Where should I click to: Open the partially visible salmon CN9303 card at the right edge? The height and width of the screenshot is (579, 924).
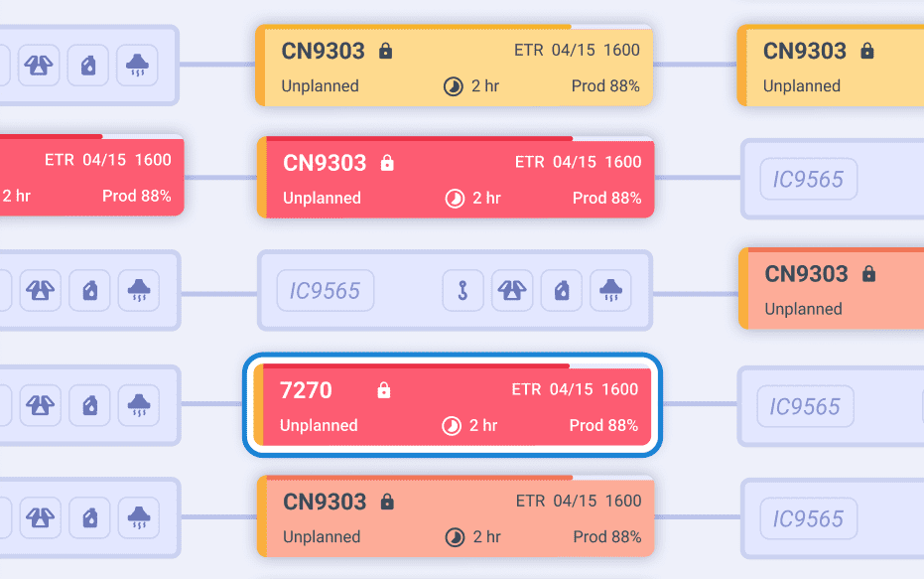pos(834,290)
